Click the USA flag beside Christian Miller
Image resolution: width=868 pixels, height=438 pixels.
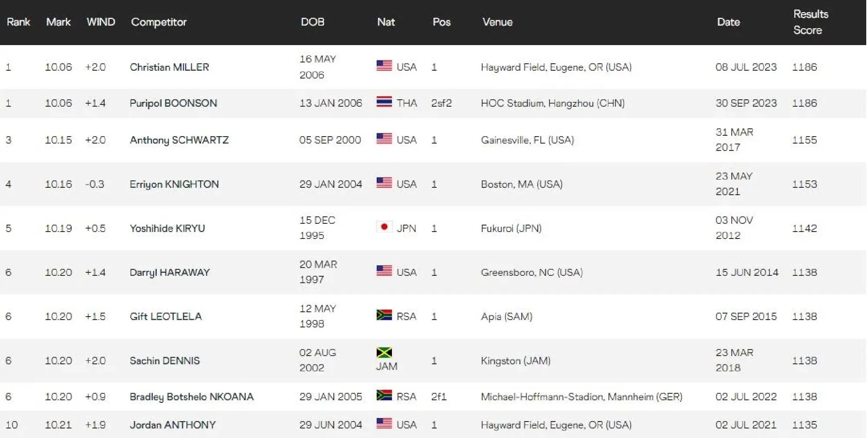pos(384,66)
